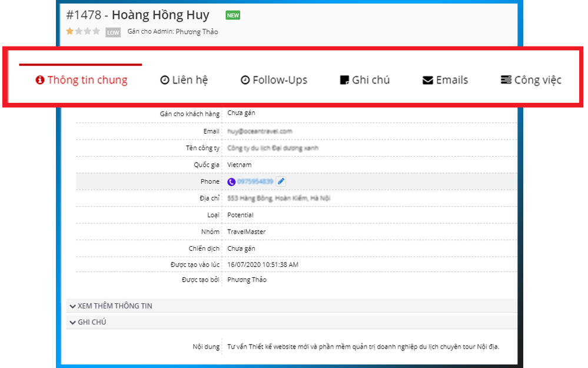Screen dimensions: 588x368
Task: Click the clock icon beside Liên hệ
Action: tap(165, 80)
